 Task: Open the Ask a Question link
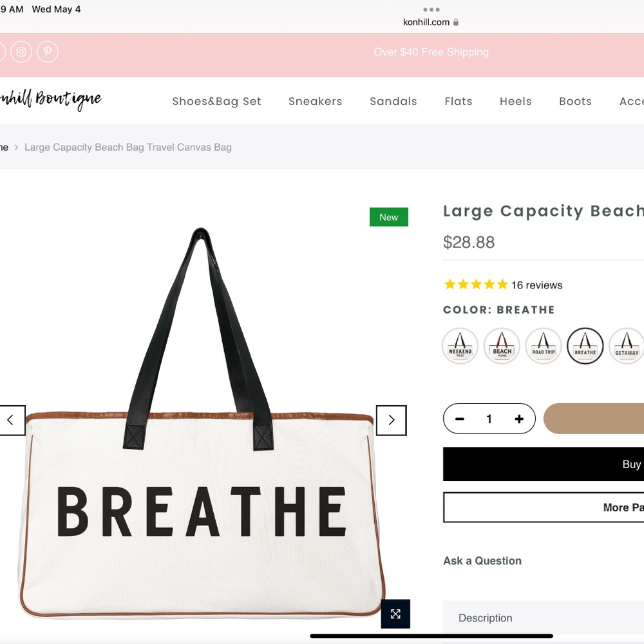pyautogui.click(x=482, y=561)
